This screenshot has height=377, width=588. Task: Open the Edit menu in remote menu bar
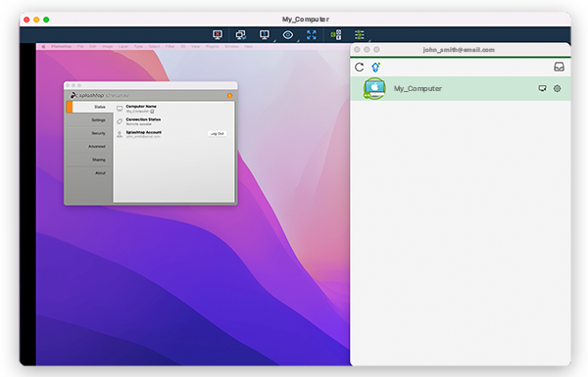93,46
